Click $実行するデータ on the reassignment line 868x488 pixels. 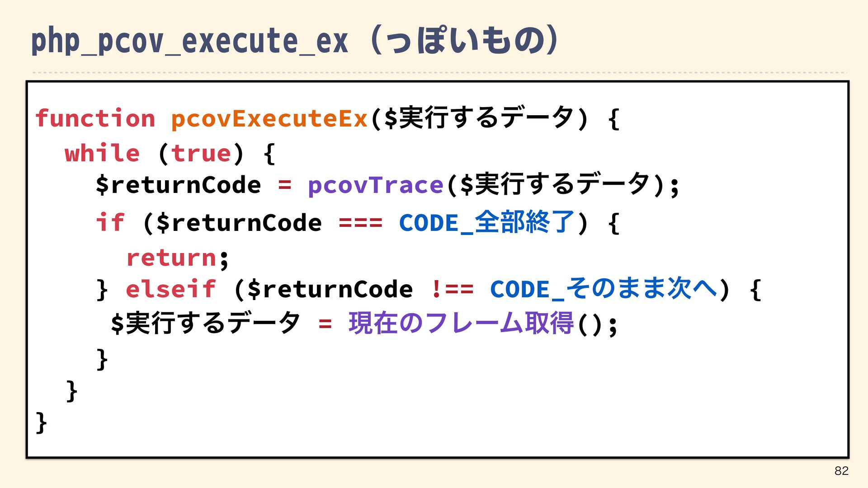(x=206, y=324)
